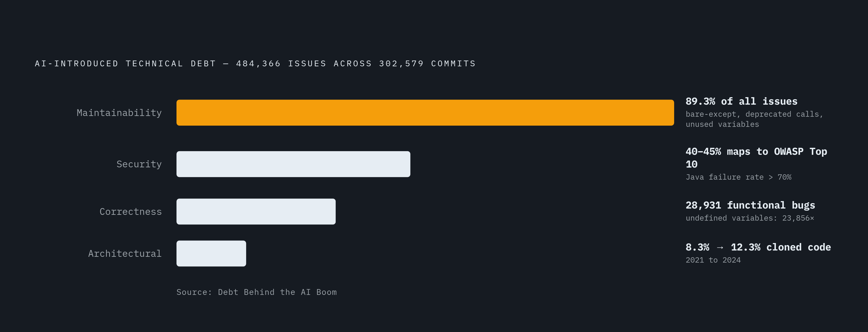Click the '2021 to 2024' caption
868x332 pixels.
click(713, 260)
